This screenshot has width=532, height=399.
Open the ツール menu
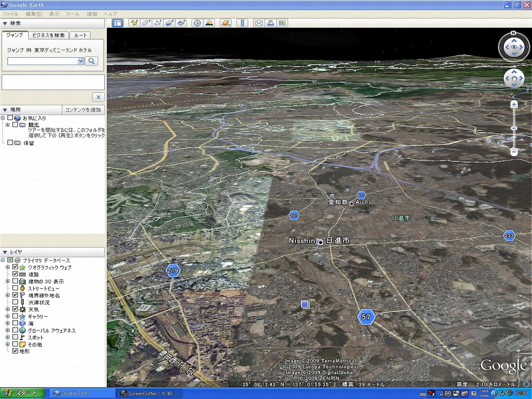tap(73, 14)
